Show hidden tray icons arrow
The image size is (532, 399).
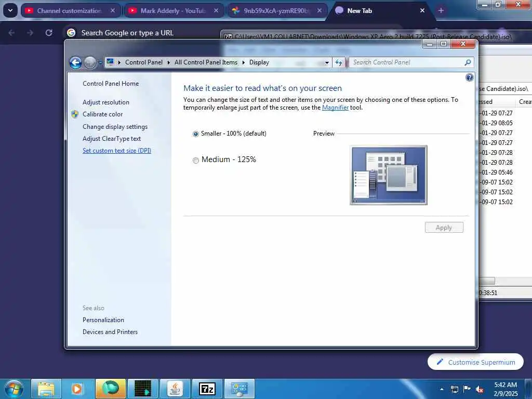(x=442, y=389)
